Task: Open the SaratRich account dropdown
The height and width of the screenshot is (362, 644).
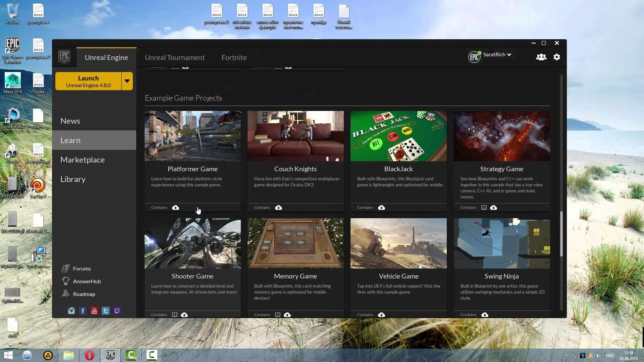Action: pyautogui.click(x=497, y=55)
